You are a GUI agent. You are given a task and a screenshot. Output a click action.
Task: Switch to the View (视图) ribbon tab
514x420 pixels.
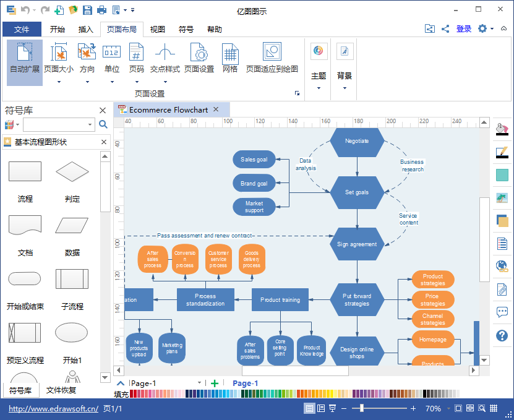pos(157,29)
